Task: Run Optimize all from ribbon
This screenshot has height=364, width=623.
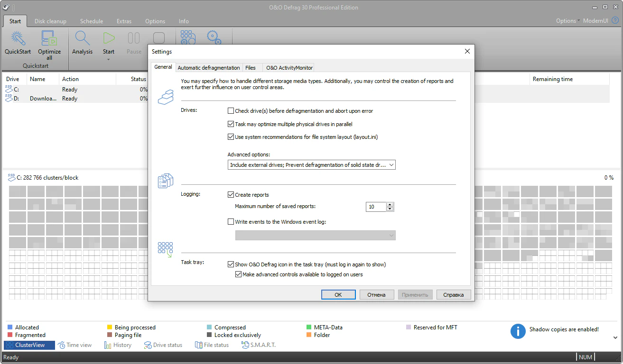Action: click(49, 45)
